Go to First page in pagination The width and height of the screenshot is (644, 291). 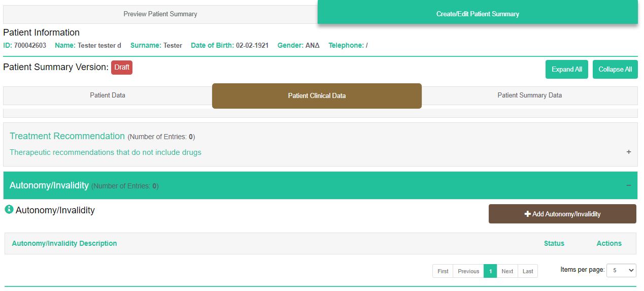pyautogui.click(x=443, y=271)
